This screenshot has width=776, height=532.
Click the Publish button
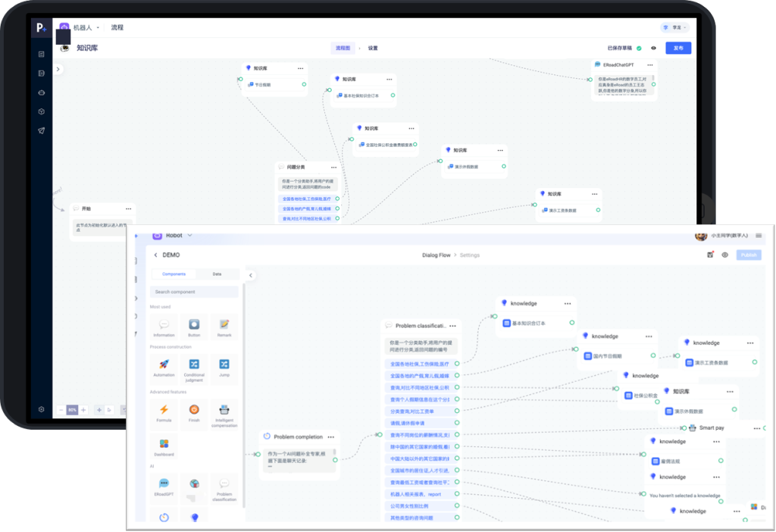coord(748,255)
